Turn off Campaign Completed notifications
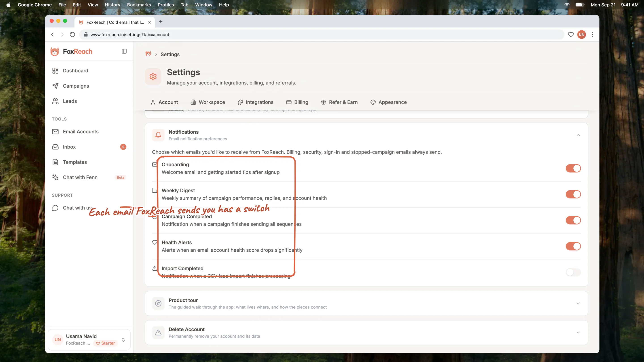 [573, 220]
